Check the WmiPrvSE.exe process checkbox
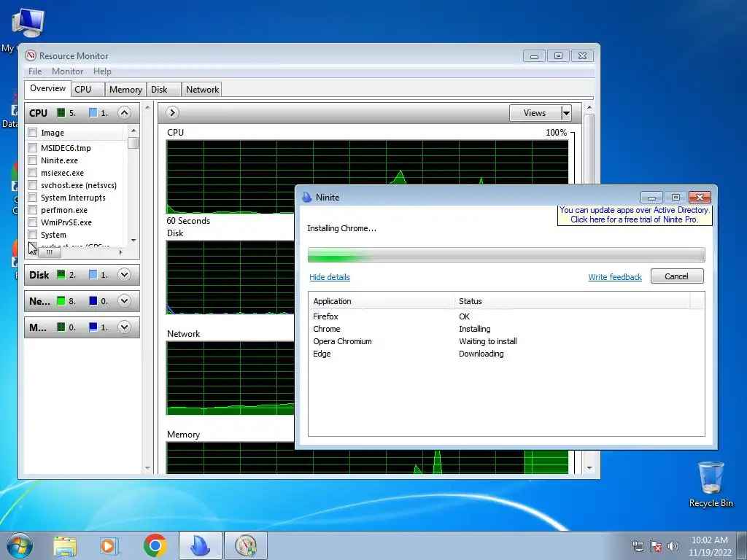This screenshot has height=560, width=747. pyautogui.click(x=32, y=222)
